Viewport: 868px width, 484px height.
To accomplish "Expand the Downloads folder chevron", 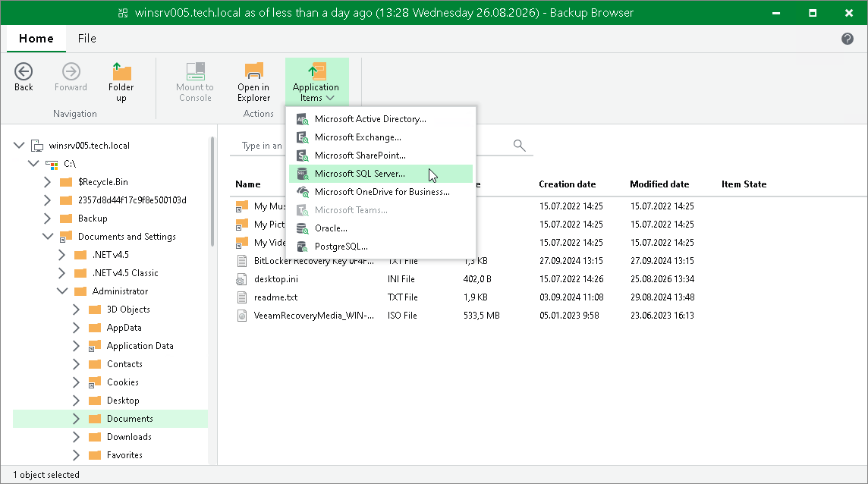I will click(77, 437).
